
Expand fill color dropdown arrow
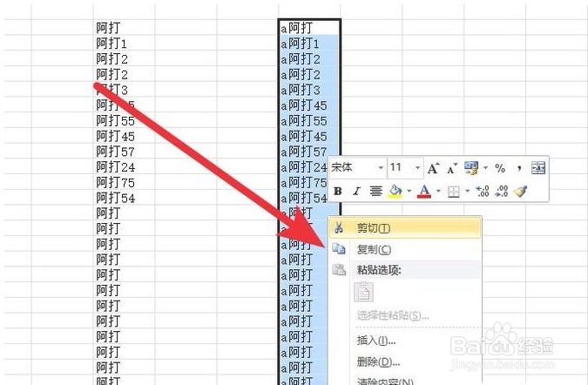click(x=409, y=191)
